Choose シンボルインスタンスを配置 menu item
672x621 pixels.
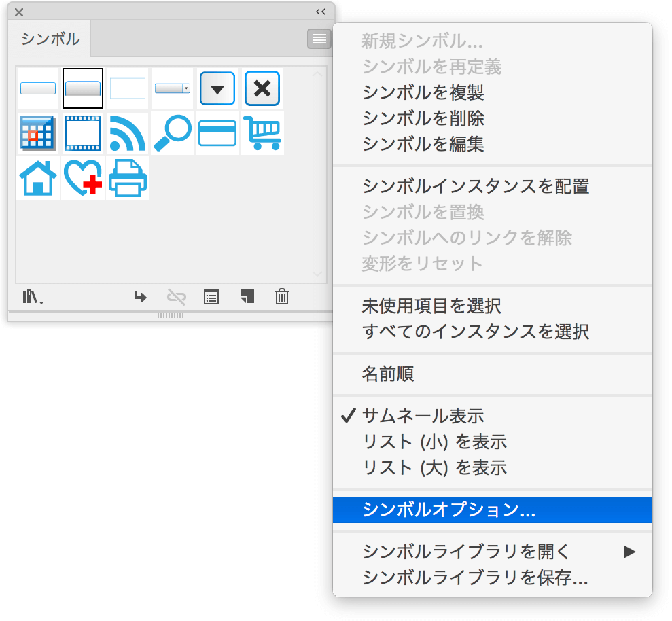[x=493, y=186]
